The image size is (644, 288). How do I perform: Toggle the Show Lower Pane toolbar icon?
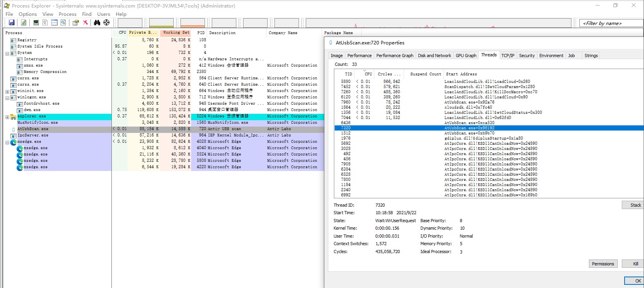[x=54, y=23]
